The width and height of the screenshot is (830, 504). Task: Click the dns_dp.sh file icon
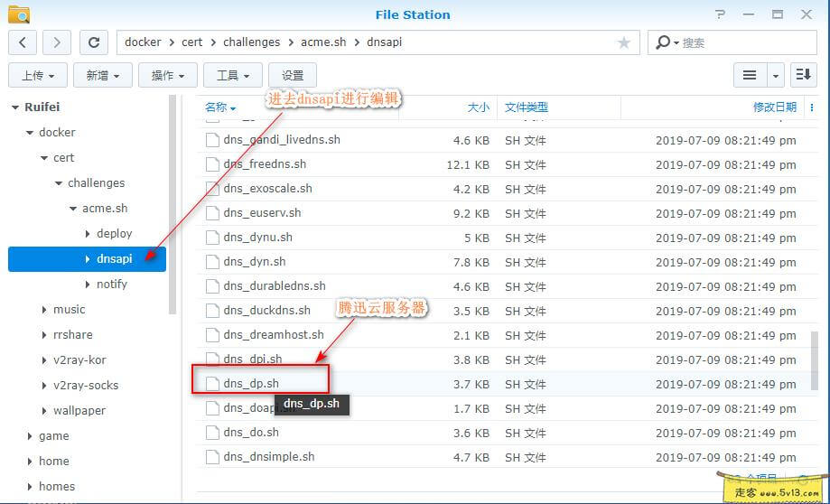coord(212,384)
